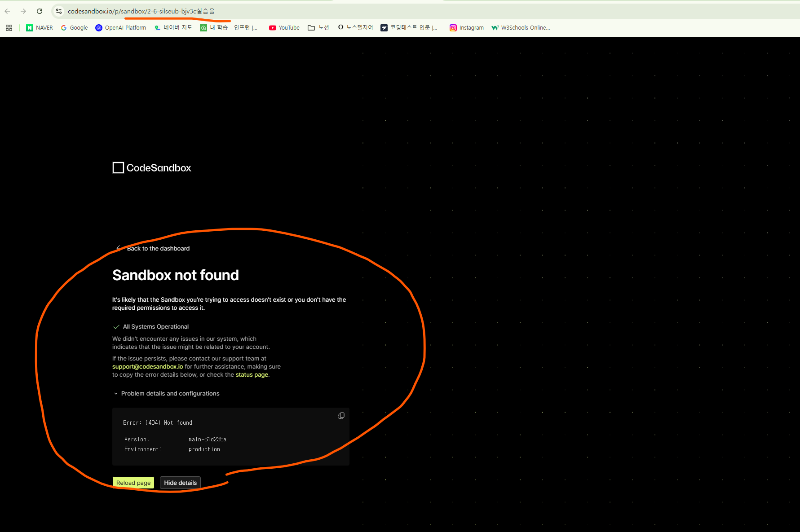Collapse Problem details and configurations section
This screenshot has width=800, height=532.
167,394
